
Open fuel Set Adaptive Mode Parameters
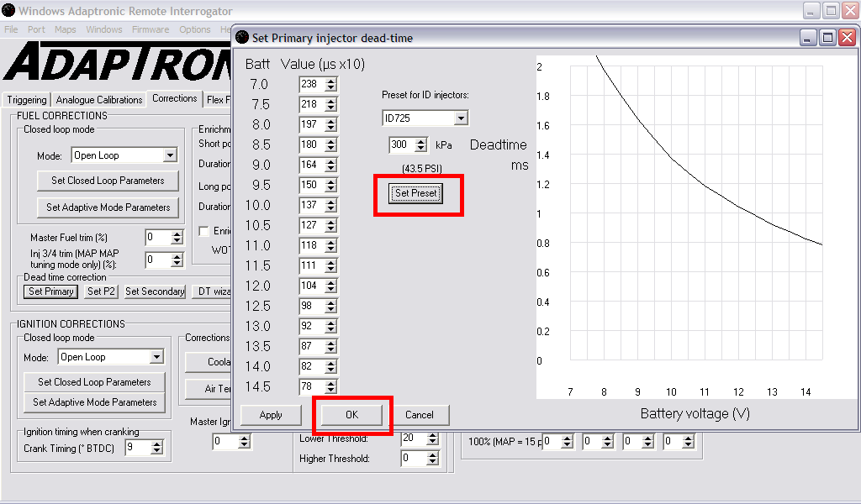[x=108, y=207]
